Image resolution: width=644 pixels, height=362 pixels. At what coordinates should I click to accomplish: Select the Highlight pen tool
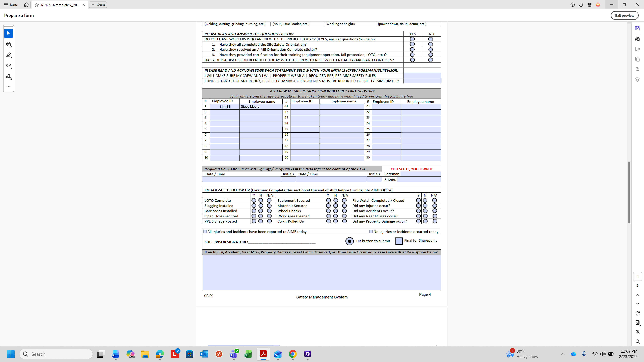[x=8, y=55]
